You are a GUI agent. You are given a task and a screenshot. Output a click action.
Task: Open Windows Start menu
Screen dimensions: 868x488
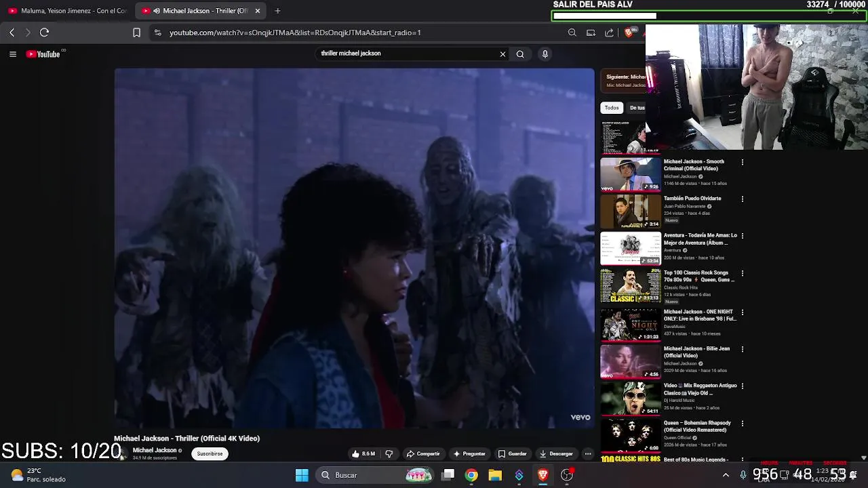click(302, 475)
